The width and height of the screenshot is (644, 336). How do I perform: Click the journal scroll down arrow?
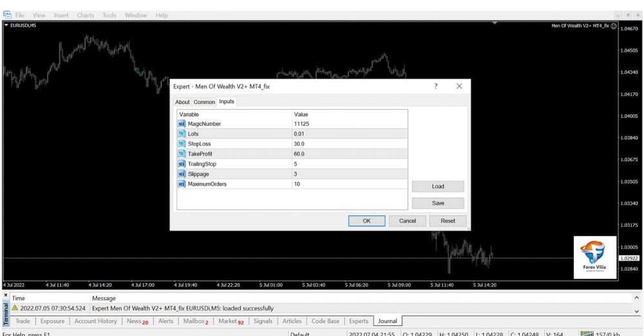[x=636, y=311]
